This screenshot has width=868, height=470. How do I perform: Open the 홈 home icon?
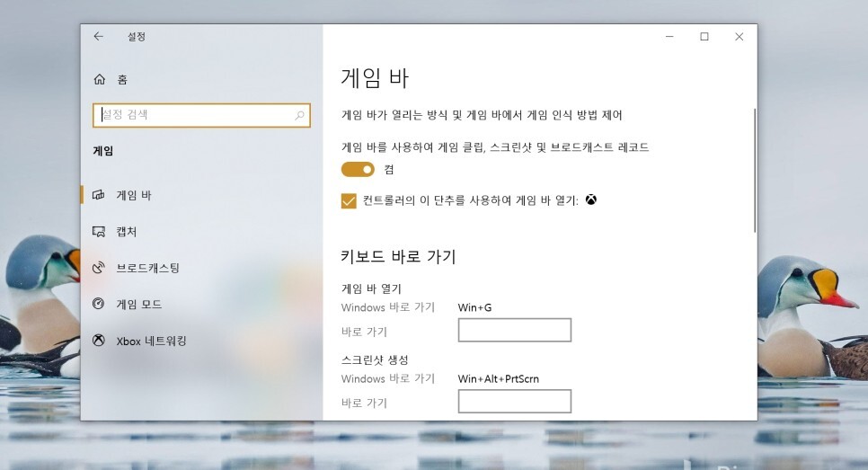click(100, 80)
